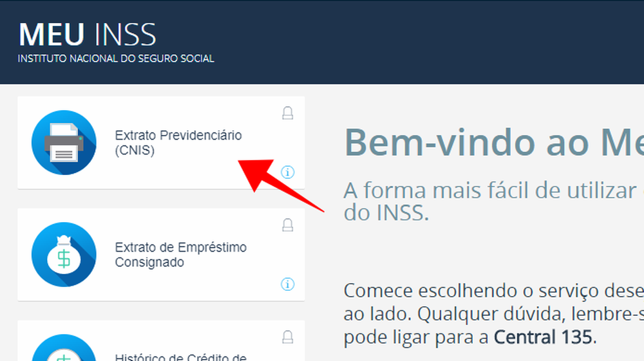This screenshot has width=644, height=361.
Task: Select the Extrato Previdenciário service card
Action: (x=161, y=143)
